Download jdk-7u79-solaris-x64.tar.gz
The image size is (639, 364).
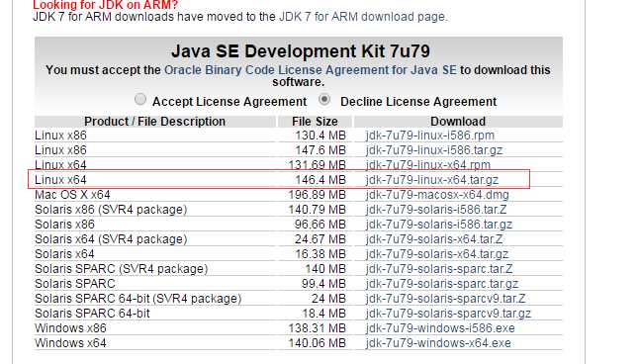tap(437, 254)
